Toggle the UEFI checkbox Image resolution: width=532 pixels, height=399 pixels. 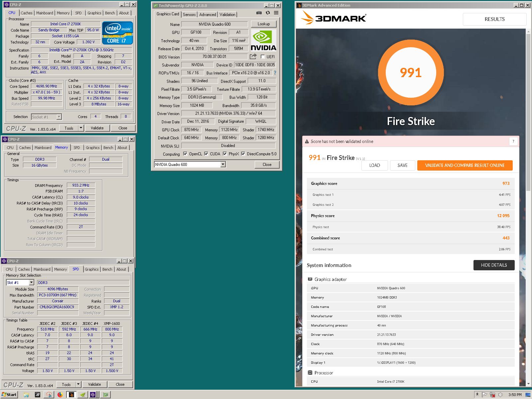click(x=263, y=57)
